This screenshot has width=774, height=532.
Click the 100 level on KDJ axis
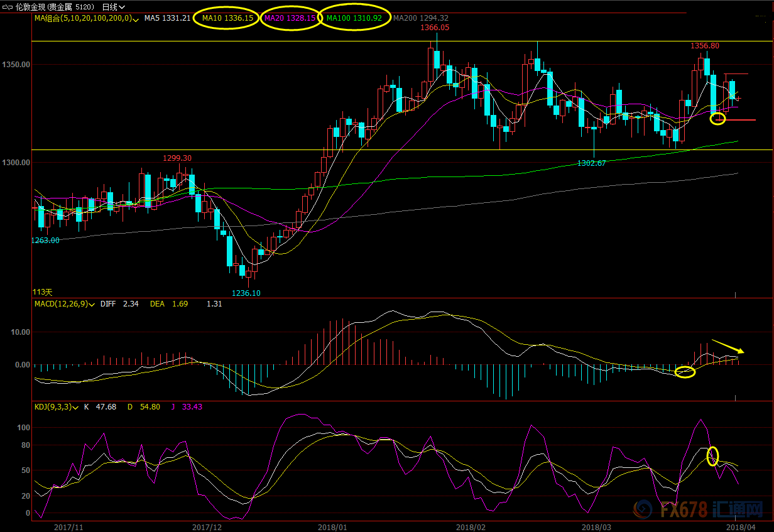[x=24, y=428]
